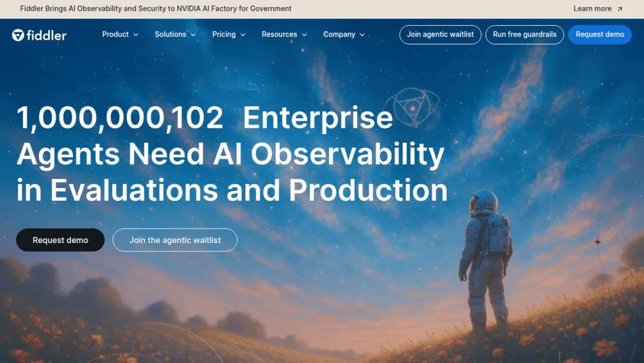644x363 pixels.
Task: Open the Solutions menu
Action: point(175,35)
